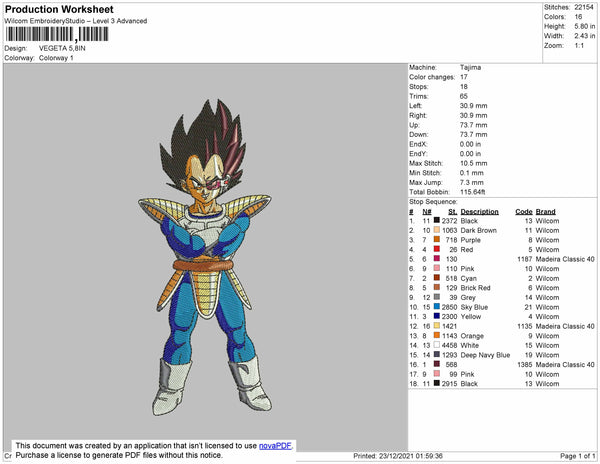Screen dimensions: 600x464
Task: Select the Red swatch in stop 4
Action: (437, 249)
